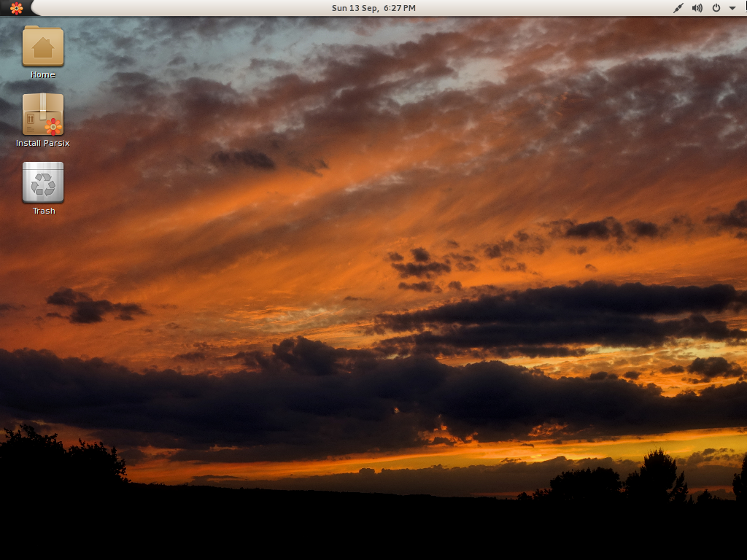Screen dimensions: 747x560
Task: Open Activities via the Parsix flower logo
Action: click(16, 8)
